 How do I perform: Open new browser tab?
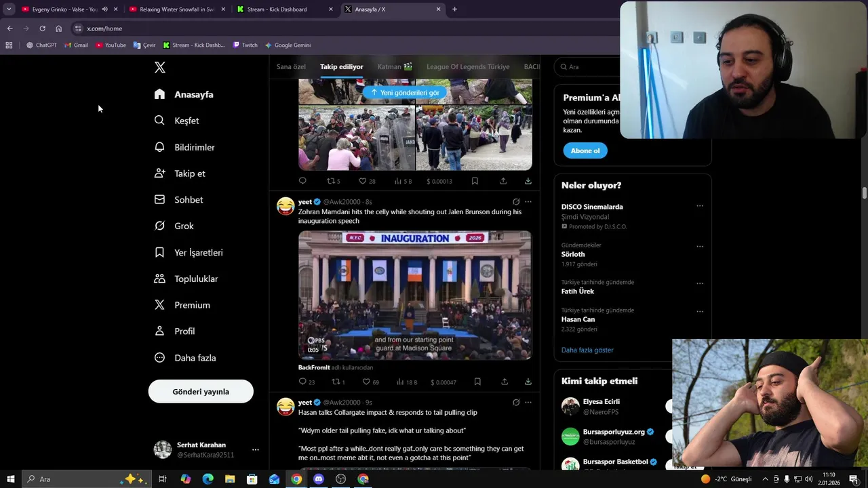coord(454,9)
